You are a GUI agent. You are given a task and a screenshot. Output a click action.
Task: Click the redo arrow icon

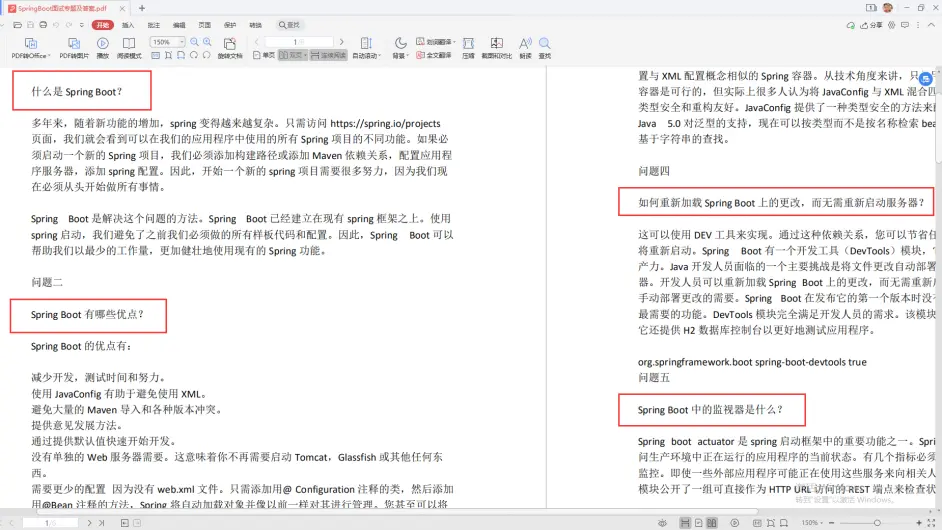point(68,25)
